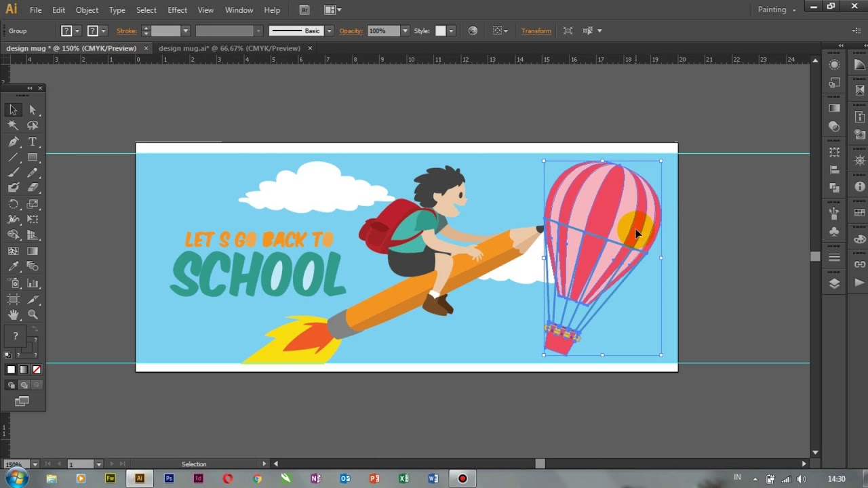Open the Symbols panel club icon
Viewport: 868px width, 488px height.
click(835, 231)
